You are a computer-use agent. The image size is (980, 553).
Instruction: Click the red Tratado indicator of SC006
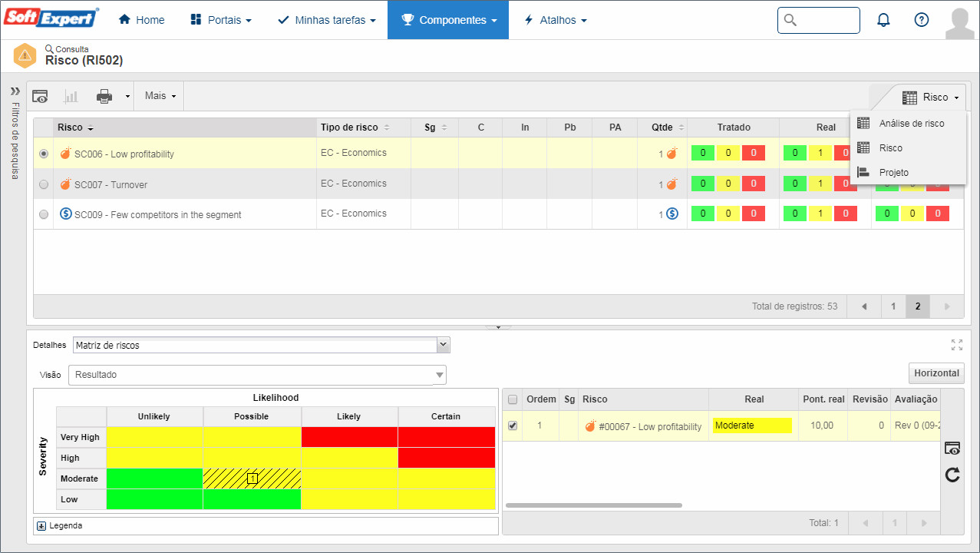pos(754,153)
